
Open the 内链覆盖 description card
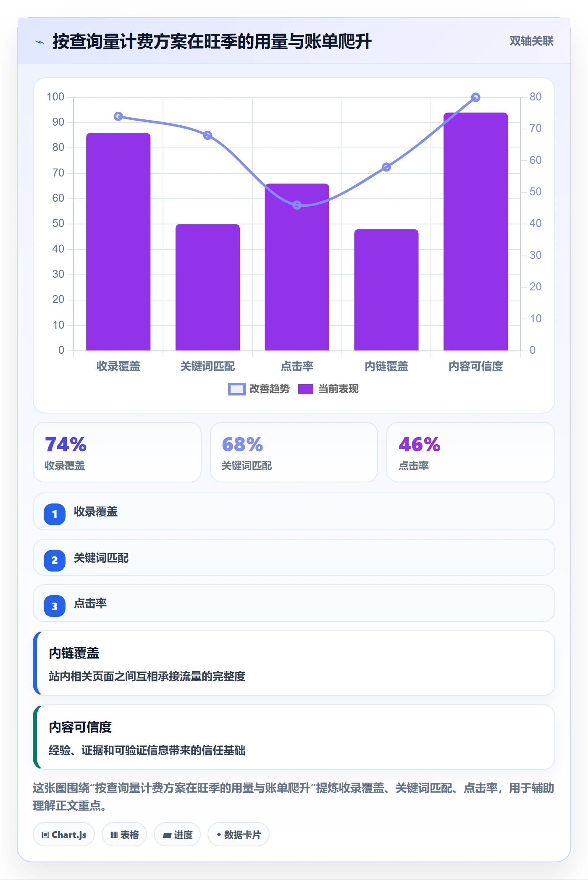point(294,663)
